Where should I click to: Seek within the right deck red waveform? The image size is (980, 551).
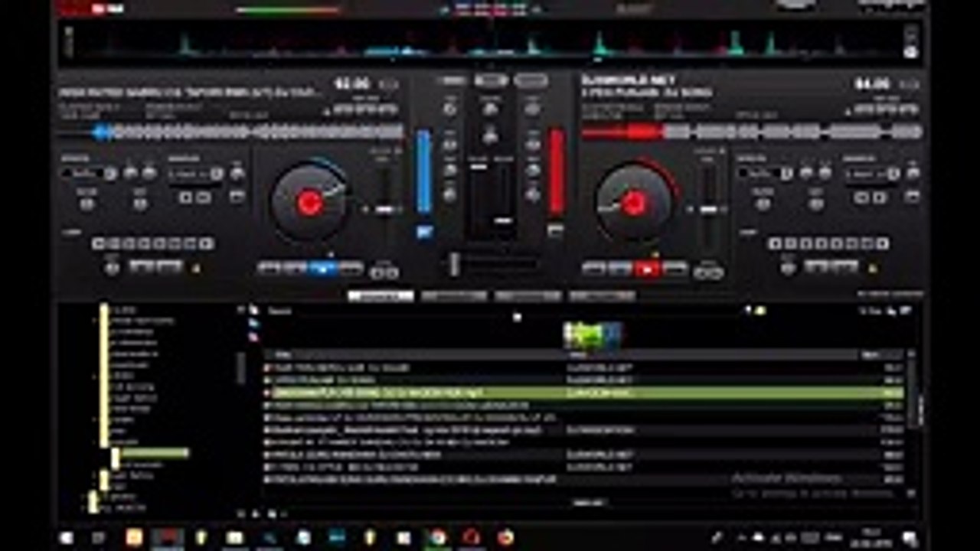[x=750, y=132]
